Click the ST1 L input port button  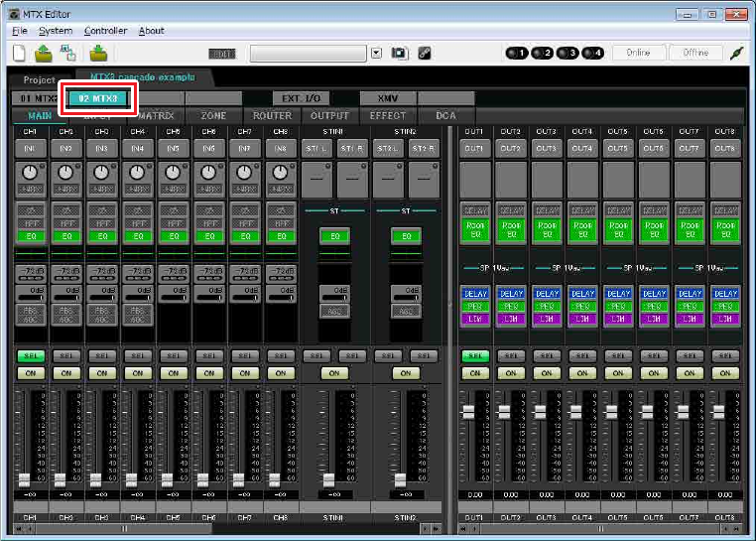tap(316, 149)
